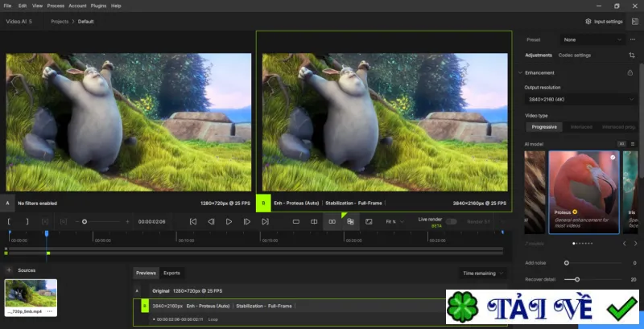
Task: Collapse the Enhancement section
Action: pyautogui.click(x=520, y=72)
